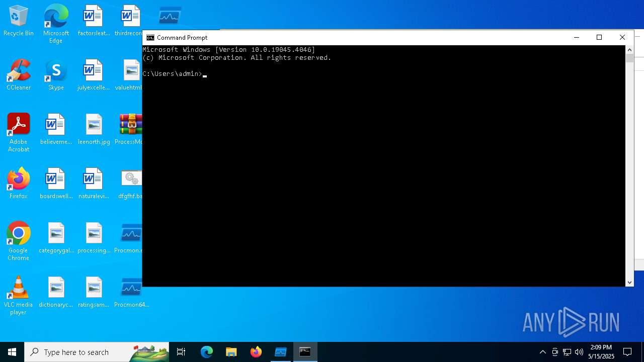Select the dictionaryc image file

(56, 293)
